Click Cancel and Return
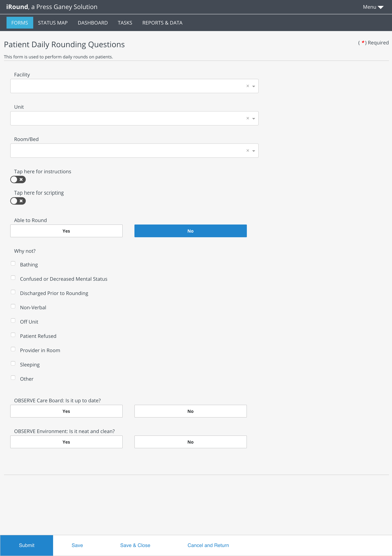This screenshot has height=556, width=392. pyautogui.click(x=208, y=545)
